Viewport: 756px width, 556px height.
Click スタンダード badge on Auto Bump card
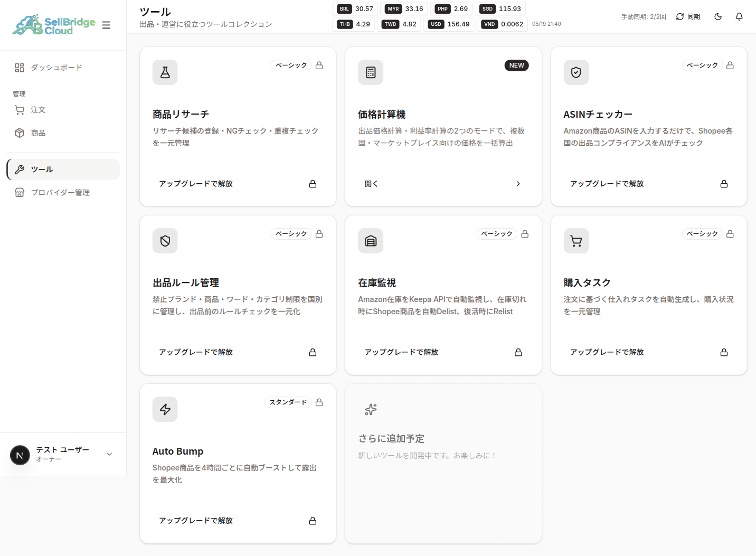(288, 402)
